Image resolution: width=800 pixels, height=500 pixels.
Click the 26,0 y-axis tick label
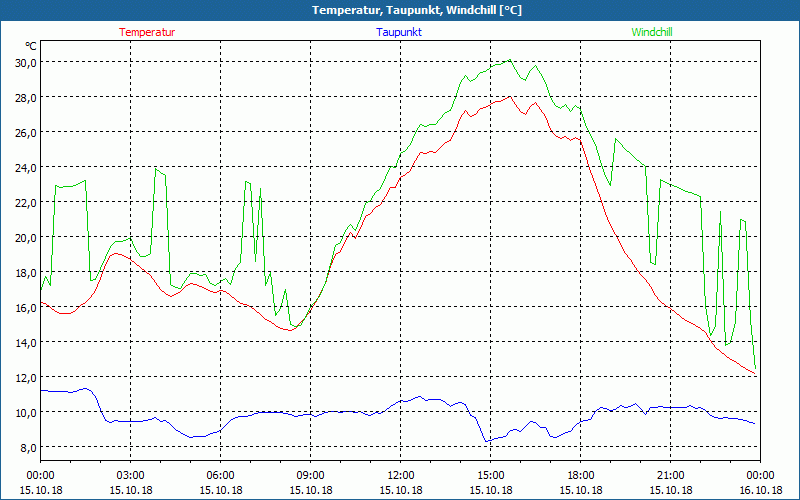point(24,132)
